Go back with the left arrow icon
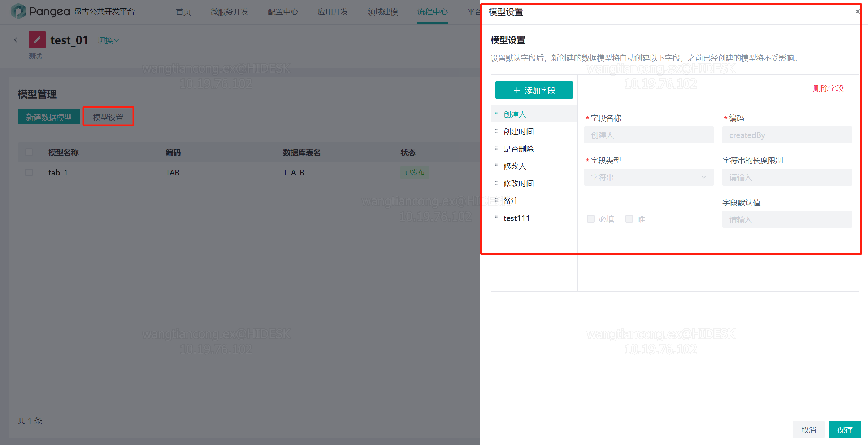The height and width of the screenshot is (445, 868). [16, 40]
